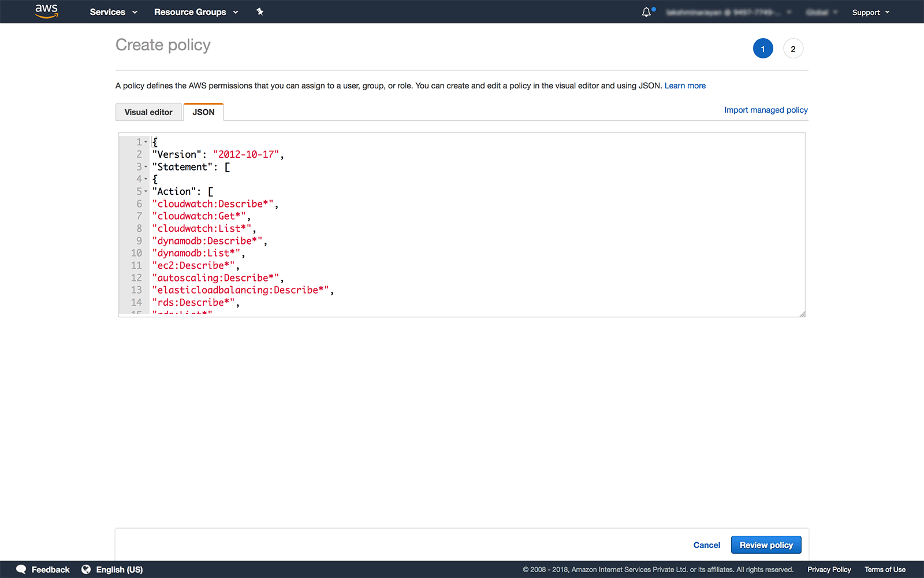This screenshot has width=924, height=578.
Task: Open the Support dropdown menu
Action: coord(870,12)
